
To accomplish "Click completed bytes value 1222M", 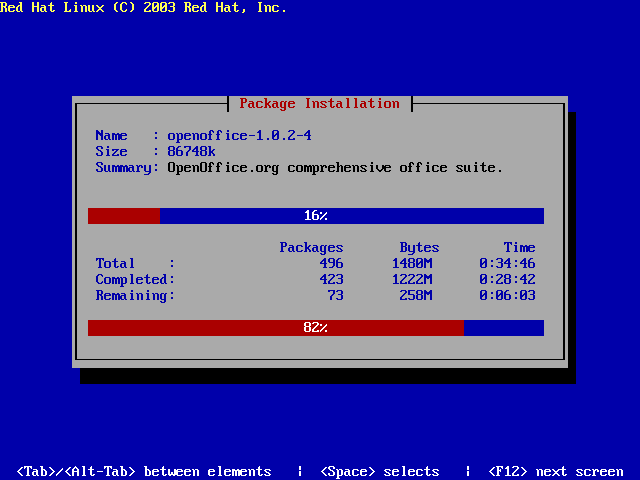I will coord(412,280).
